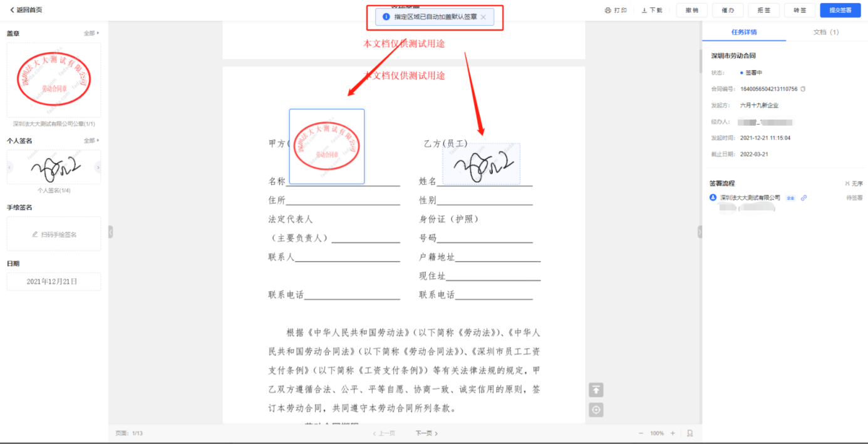The image size is (868, 444).
Task: Collapse the left sidebar with handle
Action: point(111,232)
